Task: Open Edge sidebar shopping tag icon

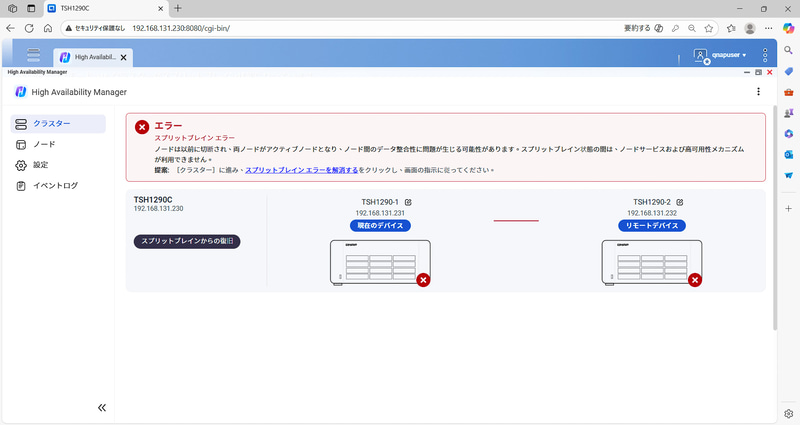Action: tap(788, 71)
